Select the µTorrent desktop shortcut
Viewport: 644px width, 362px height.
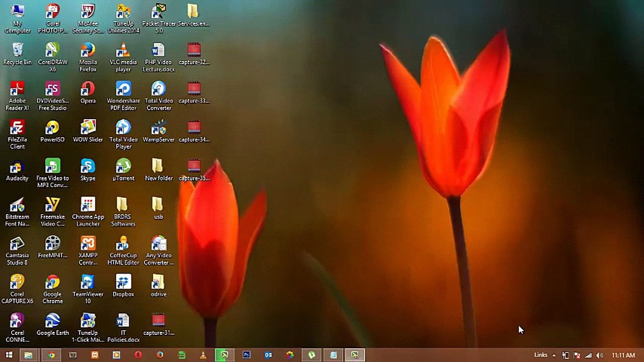(x=123, y=170)
